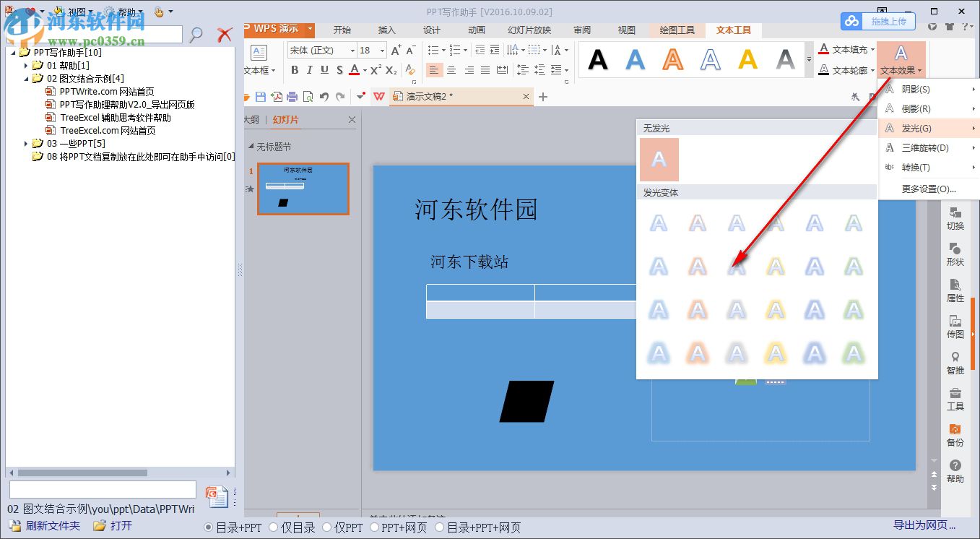Expand the 03 一些PPT[5] folder
Image resolution: width=980 pixels, height=539 pixels.
pyautogui.click(x=27, y=144)
